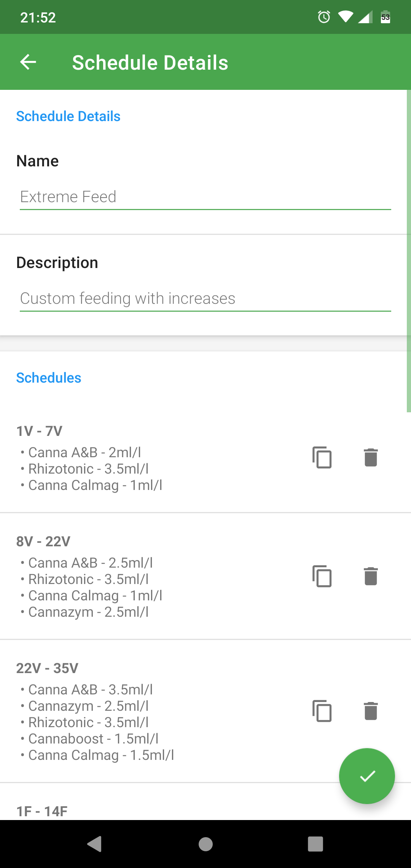Viewport: 411px width, 868px height.
Task: Trash the 8V - 22V schedule
Action: (371, 576)
